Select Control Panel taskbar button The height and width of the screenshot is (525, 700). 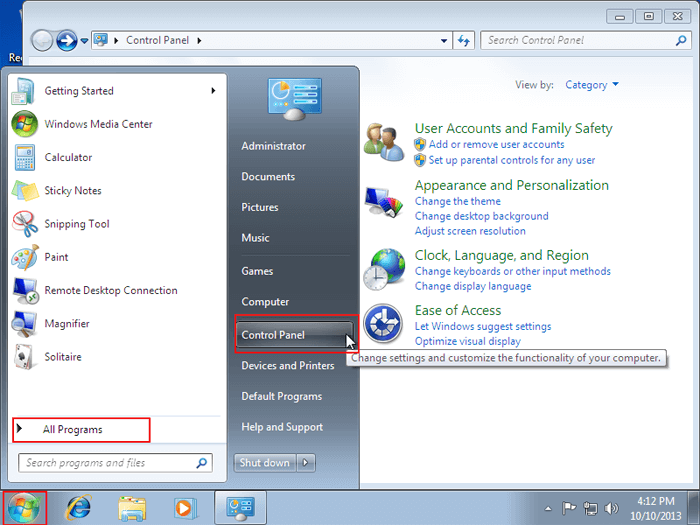click(240, 507)
